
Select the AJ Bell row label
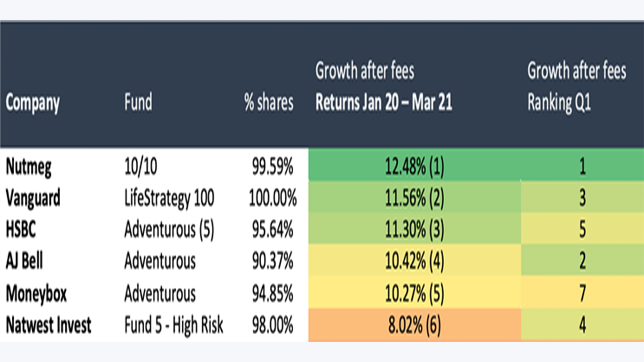24,260
